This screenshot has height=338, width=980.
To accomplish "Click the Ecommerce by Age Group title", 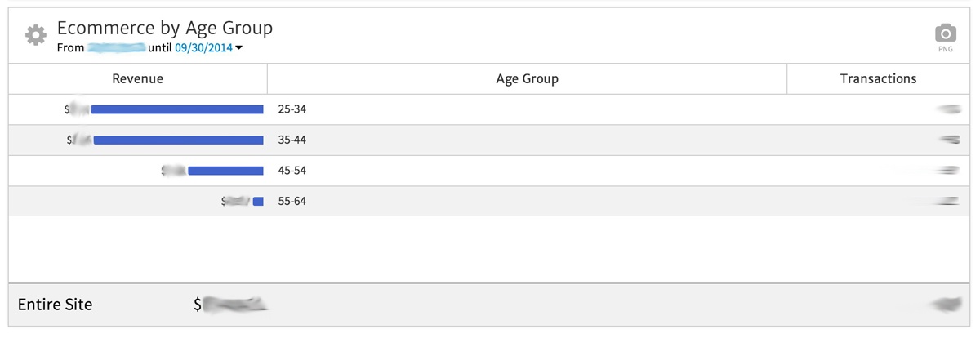I will pyautogui.click(x=164, y=28).
